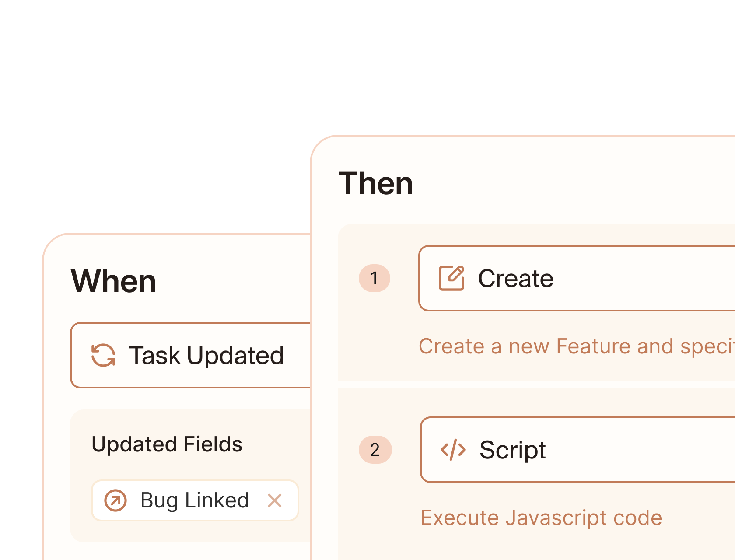Click the arrow icon on Bug Linked chip

coord(115,500)
